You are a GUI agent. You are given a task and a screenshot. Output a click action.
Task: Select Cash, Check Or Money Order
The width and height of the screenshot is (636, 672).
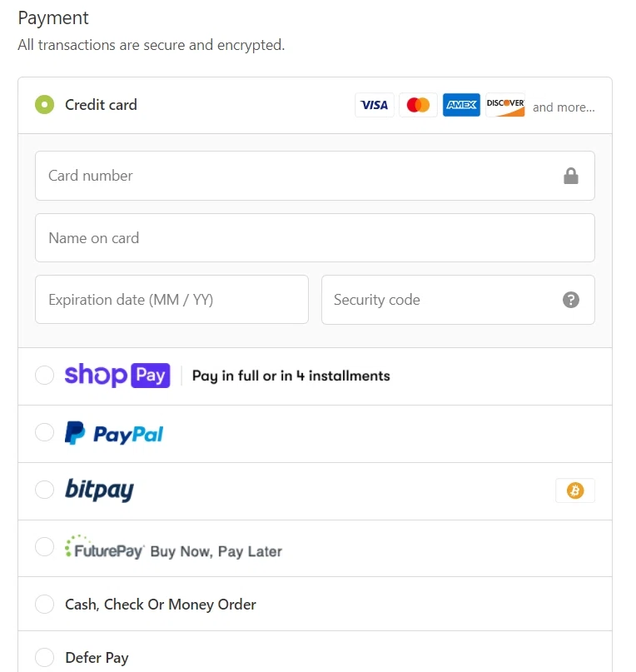(45, 604)
